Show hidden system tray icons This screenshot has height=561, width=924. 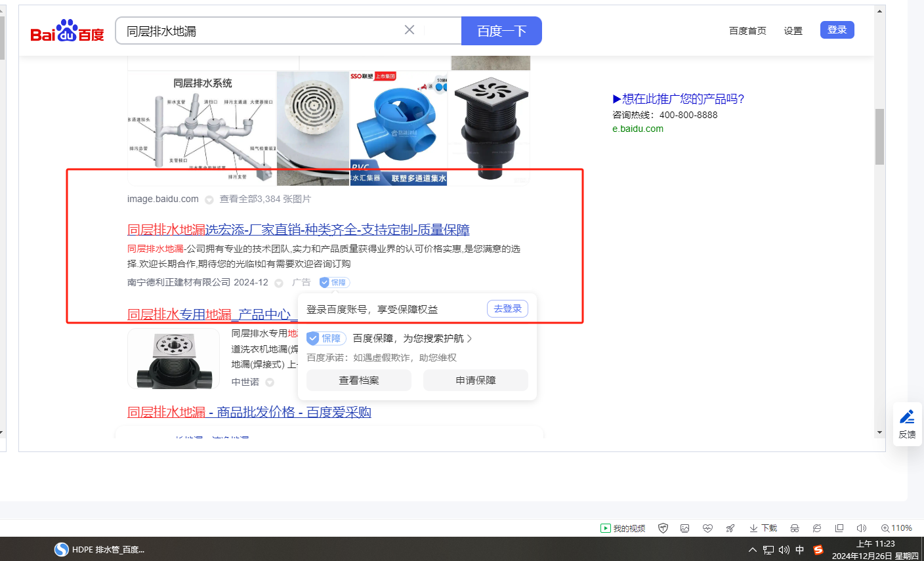click(752, 550)
